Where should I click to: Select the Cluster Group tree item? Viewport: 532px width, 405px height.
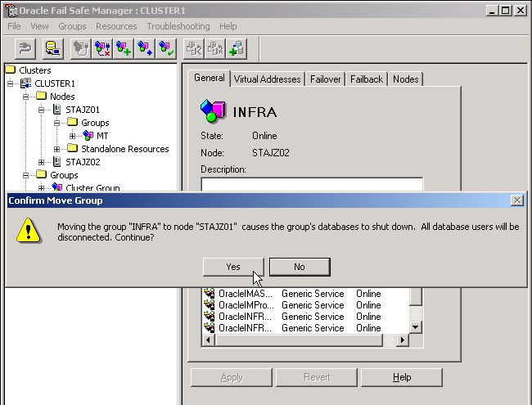coord(92,187)
